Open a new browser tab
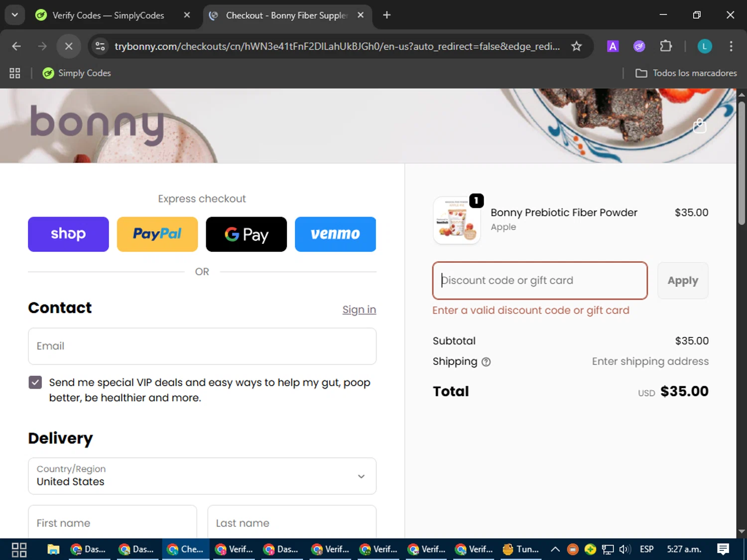Image resolution: width=747 pixels, height=560 pixels. coord(386,15)
